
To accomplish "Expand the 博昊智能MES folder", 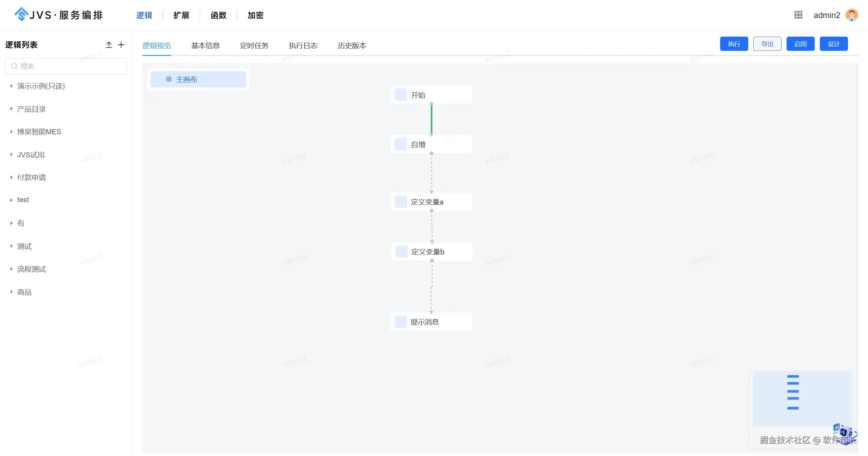I will point(11,132).
